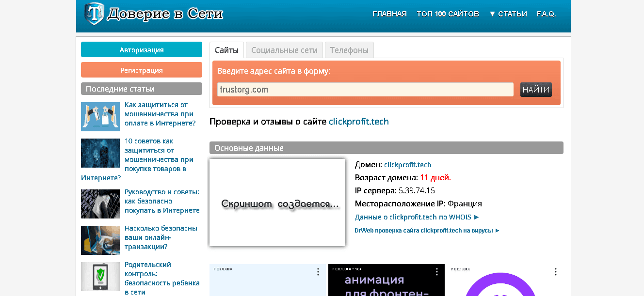Open the three-dot menu on the leftmost ad

coord(317,272)
